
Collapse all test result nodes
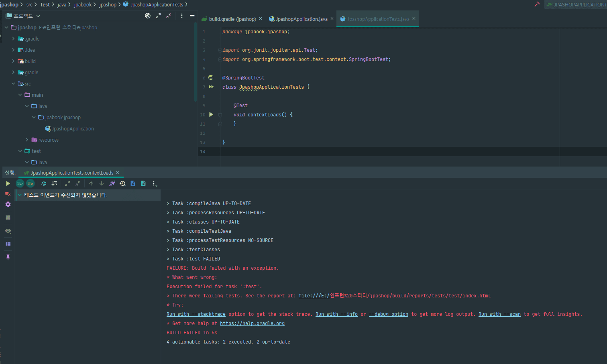click(78, 183)
